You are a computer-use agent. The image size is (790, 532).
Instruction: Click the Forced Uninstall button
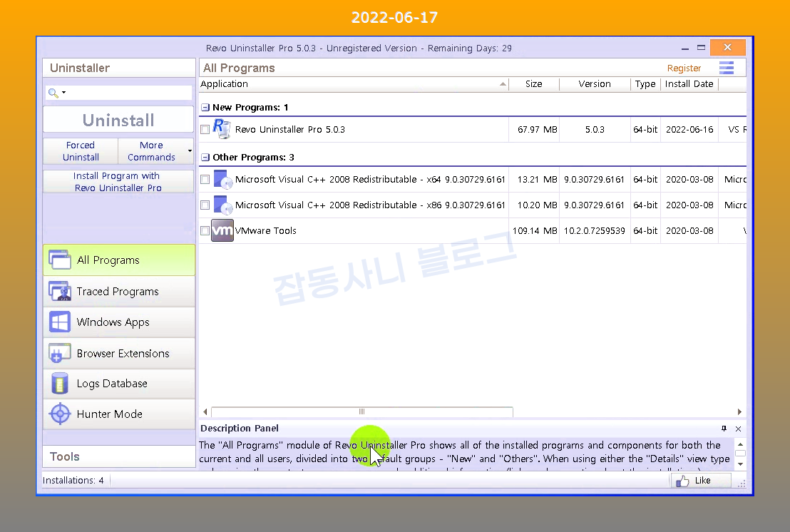81,151
